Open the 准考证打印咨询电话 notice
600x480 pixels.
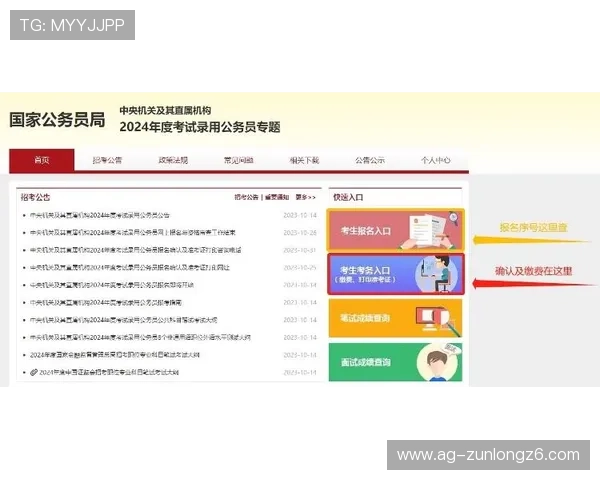[x=135, y=250]
